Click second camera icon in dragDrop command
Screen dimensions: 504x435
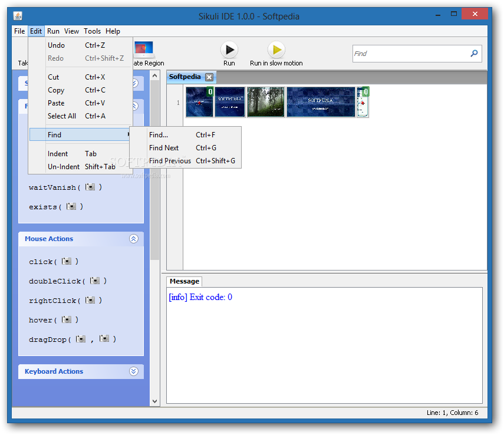coord(104,338)
